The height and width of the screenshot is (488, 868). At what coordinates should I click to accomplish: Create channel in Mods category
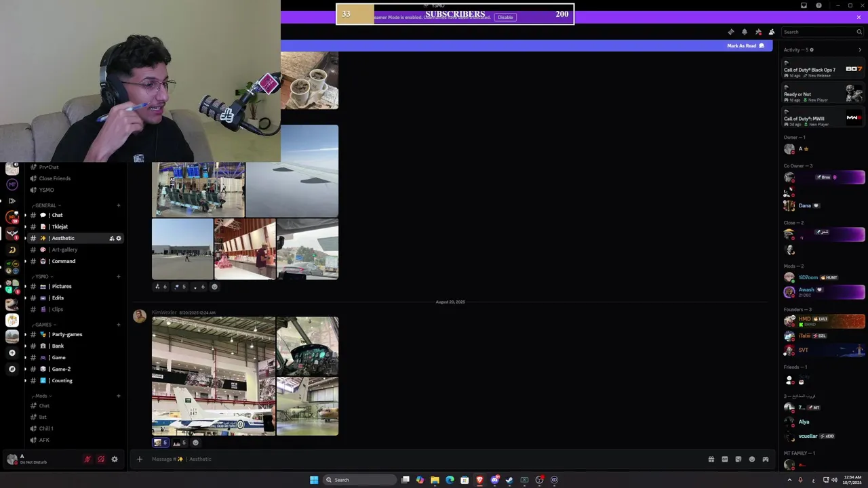point(119,396)
